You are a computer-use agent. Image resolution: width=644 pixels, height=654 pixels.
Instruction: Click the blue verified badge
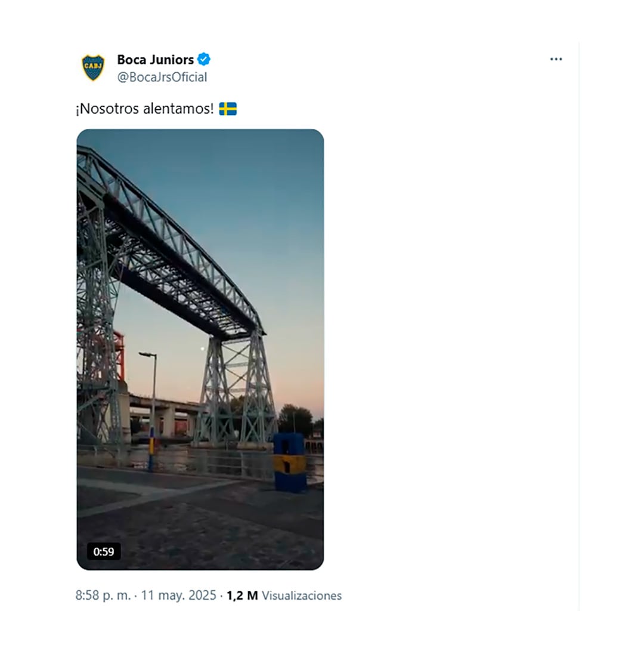pyautogui.click(x=204, y=59)
